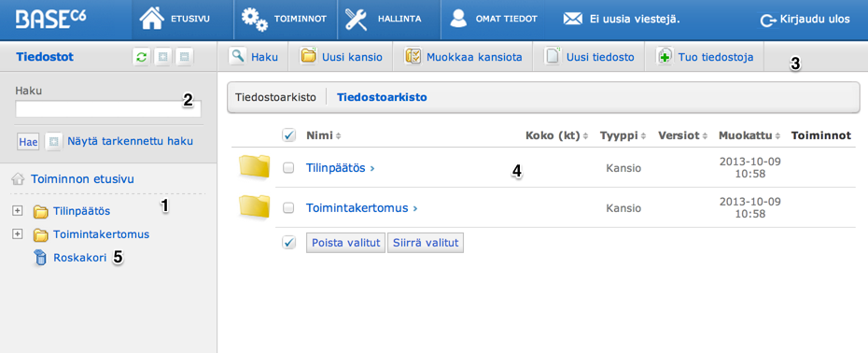Click collapse-all minus icon in Tiedostot header
Viewport: 868px width, 353px height.
(185, 57)
